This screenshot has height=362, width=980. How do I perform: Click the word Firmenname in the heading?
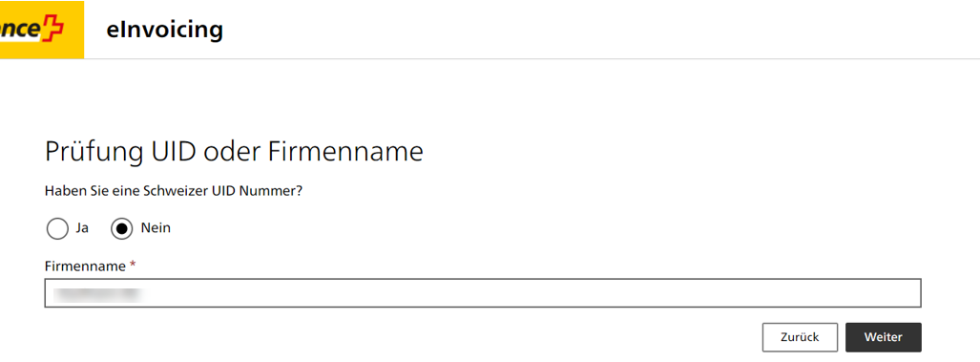345,152
